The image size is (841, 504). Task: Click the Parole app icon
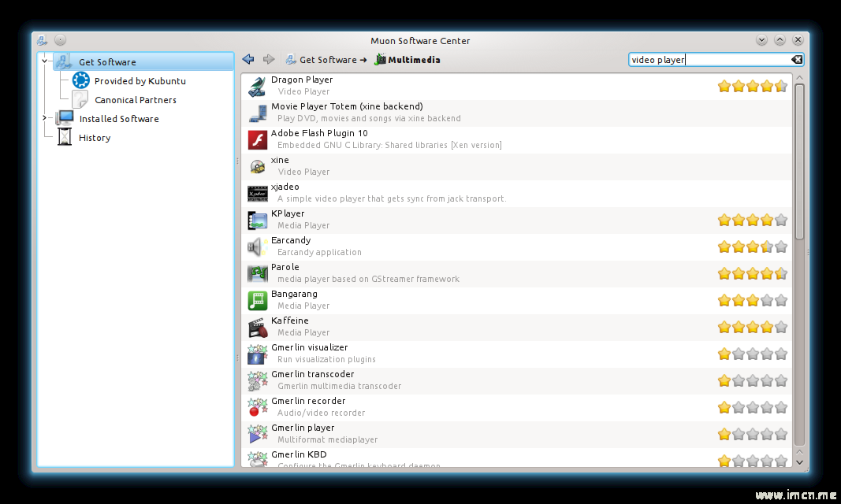(x=258, y=274)
